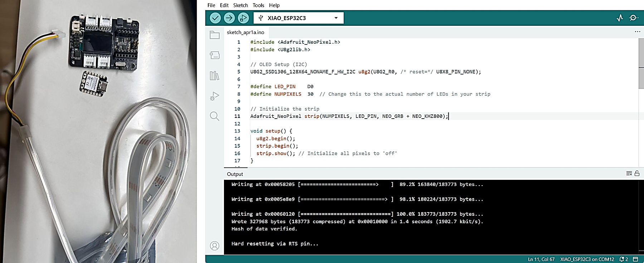The image size is (644, 263).
Task: Open the Serial Plotter
Action: 620,18
